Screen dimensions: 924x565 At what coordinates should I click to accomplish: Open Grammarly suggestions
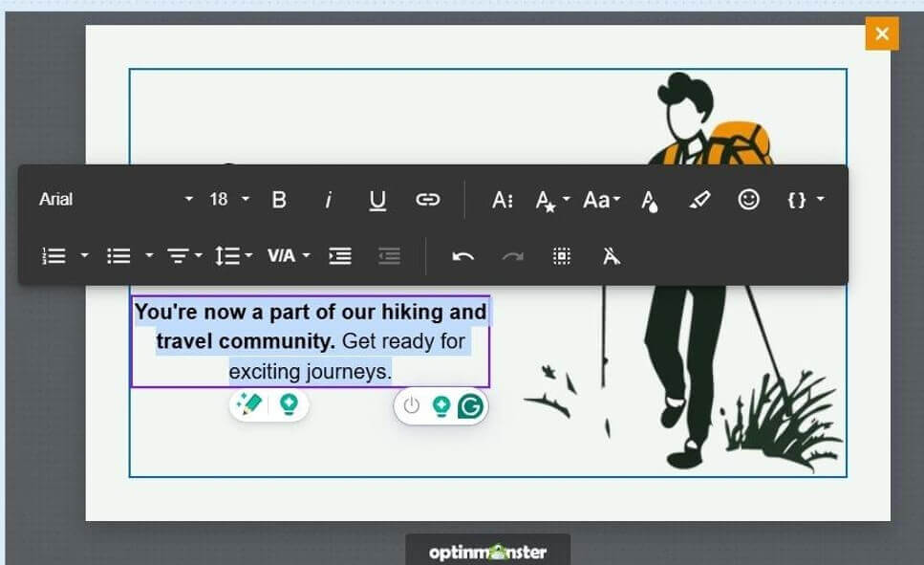point(470,405)
